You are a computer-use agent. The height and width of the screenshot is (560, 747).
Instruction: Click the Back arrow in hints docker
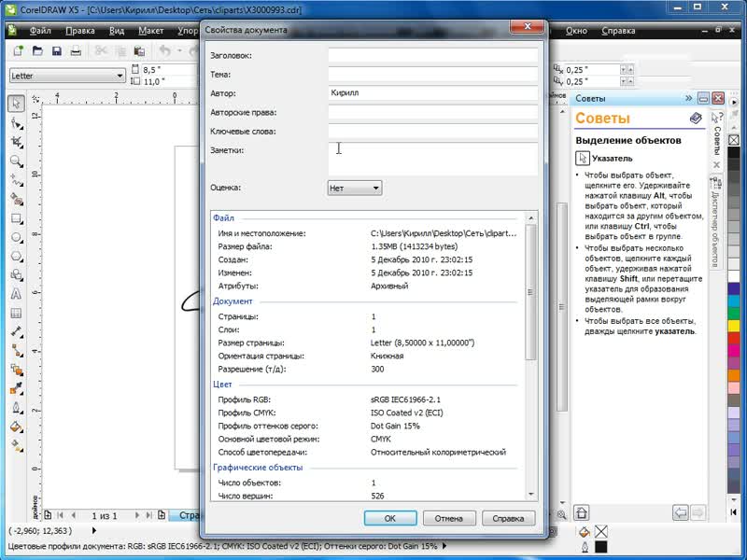tap(681, 512)
